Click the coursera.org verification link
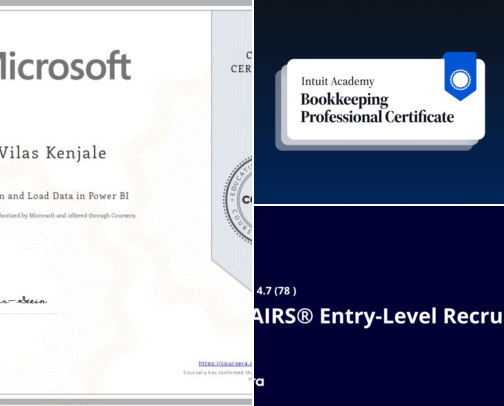The image size is (504, 406). 225,363
